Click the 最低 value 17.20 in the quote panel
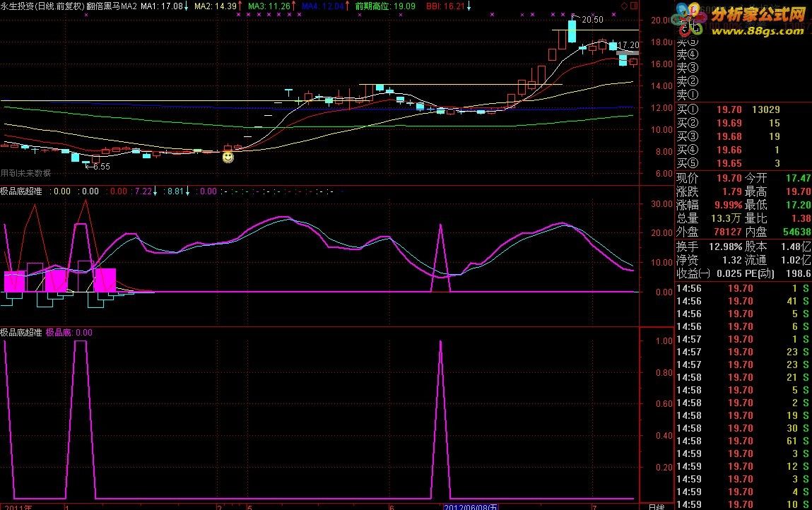The width and height of the screenshot is (812, 510). point(799,206)
